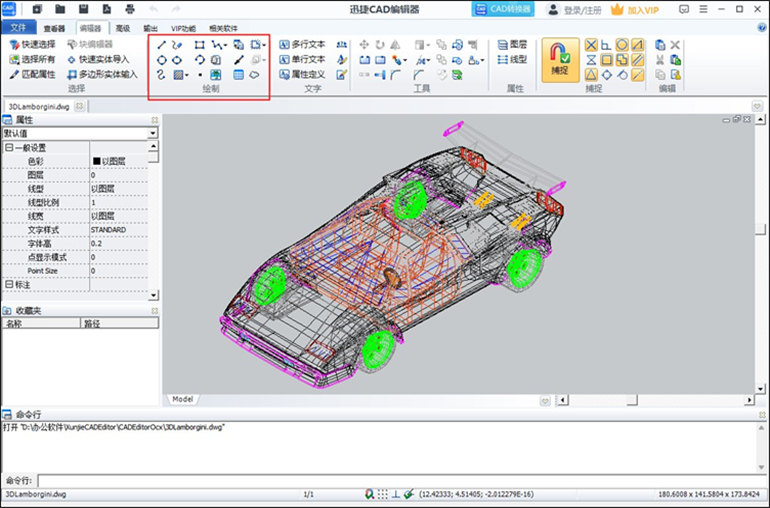Open the hatch tool dropdown arrow
770x508 pixels.
187,75
